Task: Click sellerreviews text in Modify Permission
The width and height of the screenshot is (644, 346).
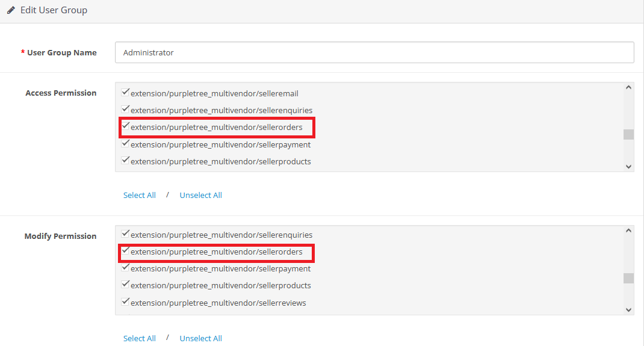Action: coord(218,303)
